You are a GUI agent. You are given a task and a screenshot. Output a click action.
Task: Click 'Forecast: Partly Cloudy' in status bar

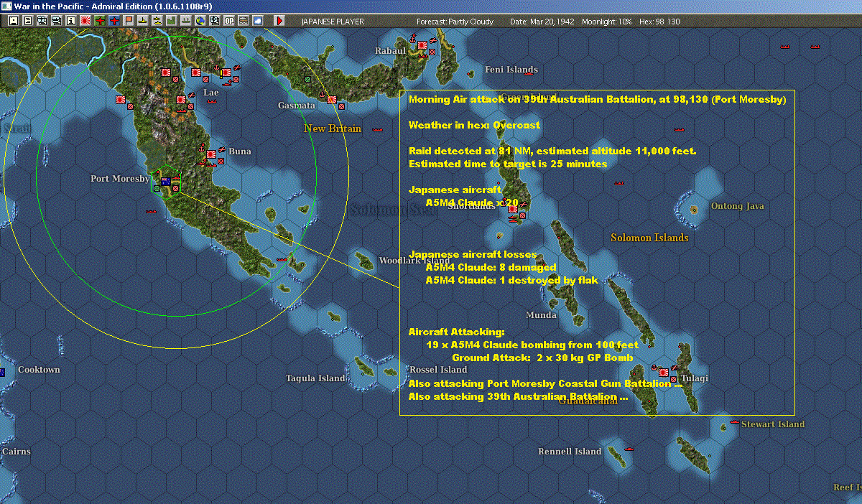(x=455, y=22)
